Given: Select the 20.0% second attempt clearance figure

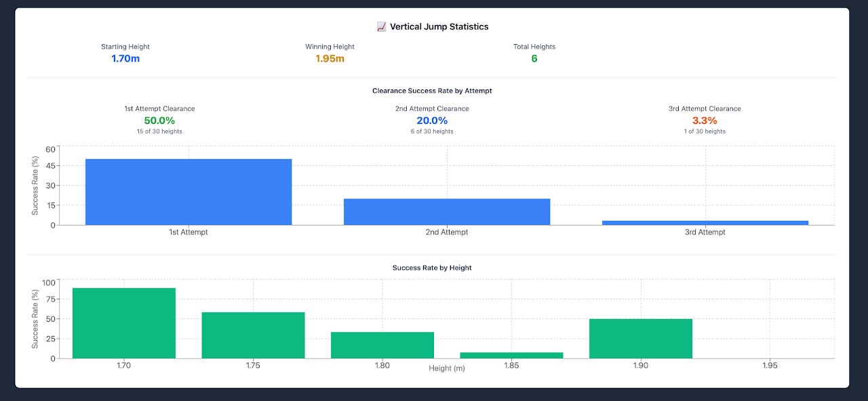Looking at the screenshot, I should (x=432, y=121).
